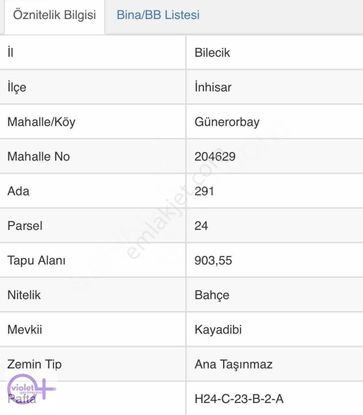Select the Mahalle/Köy row label
This screenshot has width=363, height=415.
(41, 122)
